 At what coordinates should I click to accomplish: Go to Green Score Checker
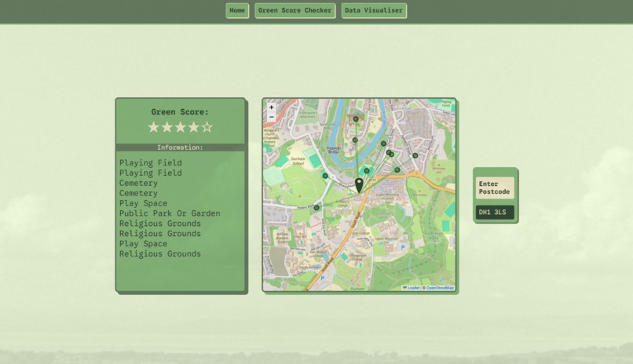[295, 10]
